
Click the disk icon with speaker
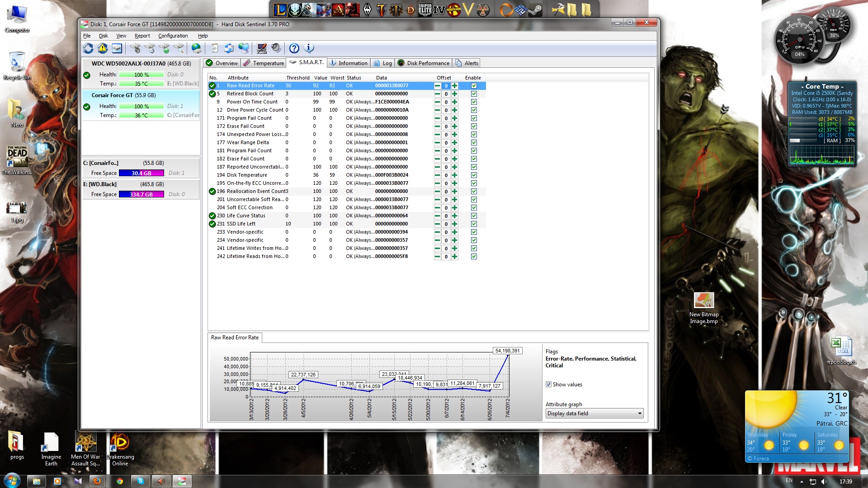point(135,48)
